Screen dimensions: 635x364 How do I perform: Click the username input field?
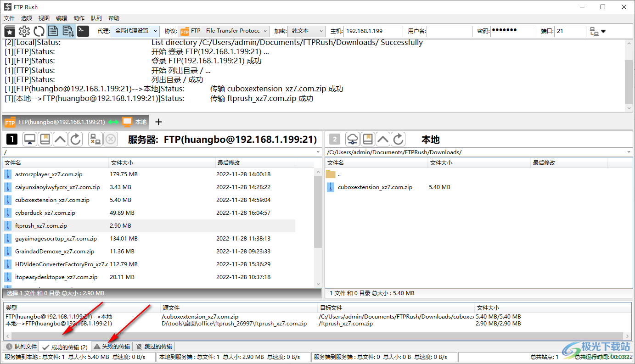[449, 31]
